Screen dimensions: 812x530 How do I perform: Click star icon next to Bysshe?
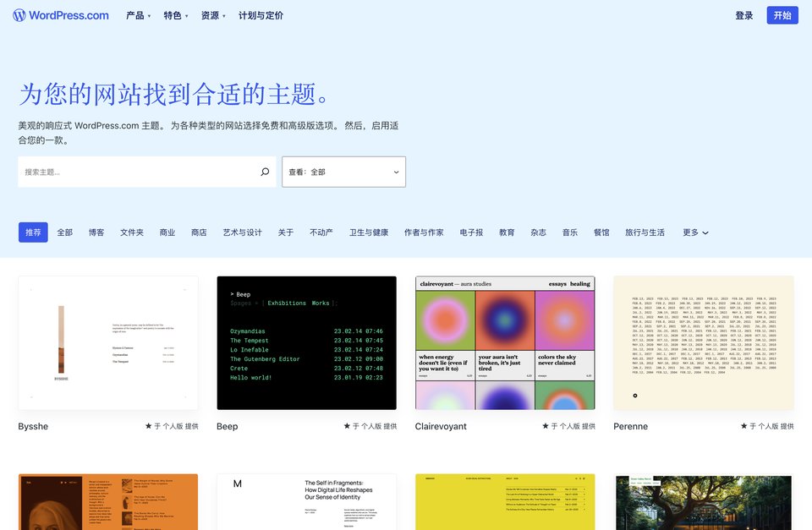[149, 426]
